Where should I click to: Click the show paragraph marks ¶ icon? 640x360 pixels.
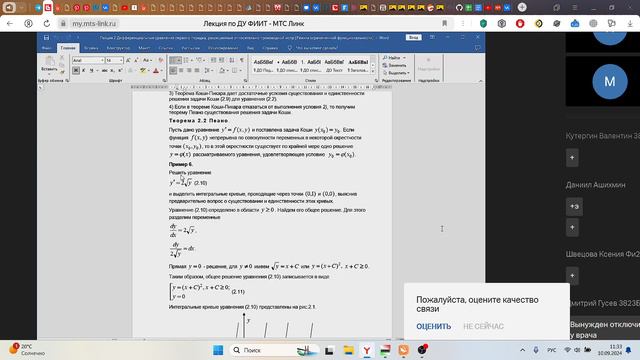(x=242, y=60)
